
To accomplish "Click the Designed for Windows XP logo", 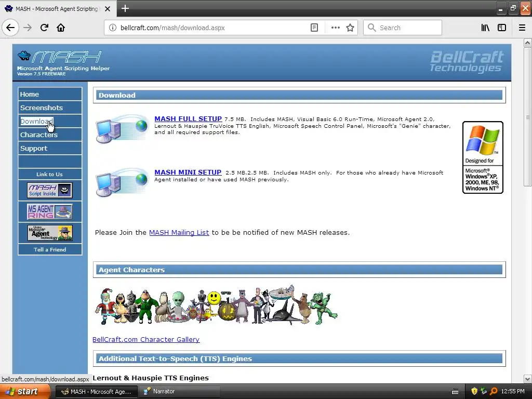I will [x=483, y=157].
